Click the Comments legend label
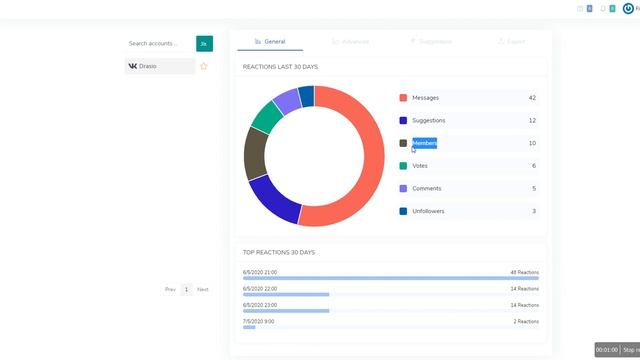Screen dimensions: 640x360 point(427,189)
